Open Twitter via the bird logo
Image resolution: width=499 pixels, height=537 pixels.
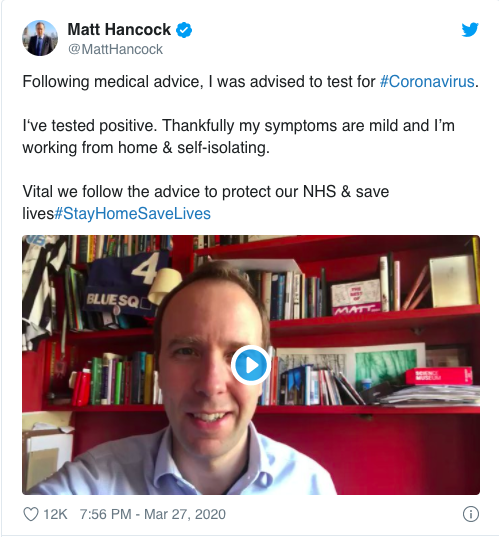(x=470, y=29)
